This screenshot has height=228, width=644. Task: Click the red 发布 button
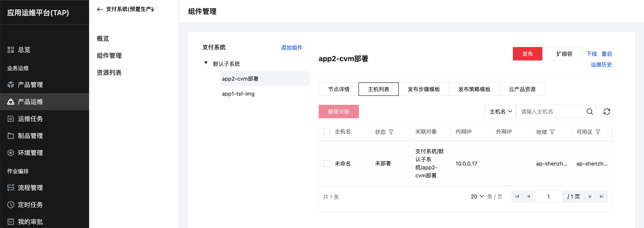(x=527, y=54)
